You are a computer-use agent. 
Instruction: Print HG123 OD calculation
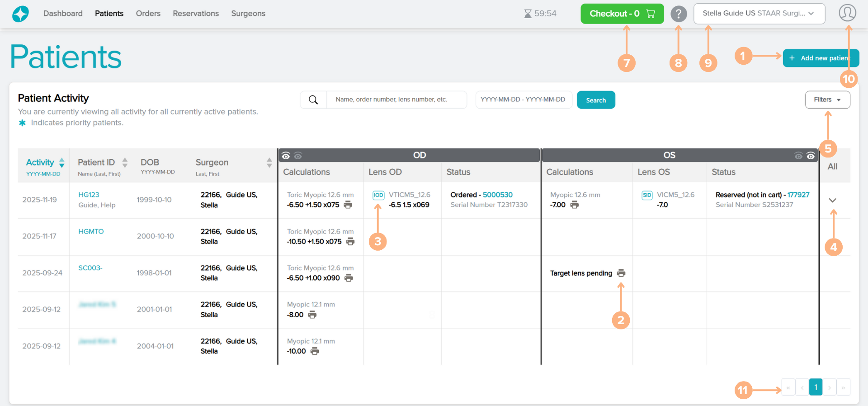pos(348,205)
